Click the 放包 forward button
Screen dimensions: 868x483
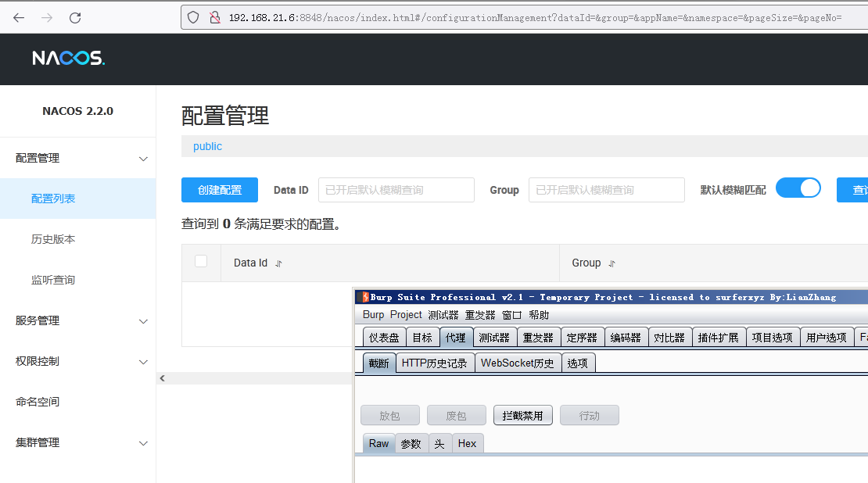[x=390, y=416]
